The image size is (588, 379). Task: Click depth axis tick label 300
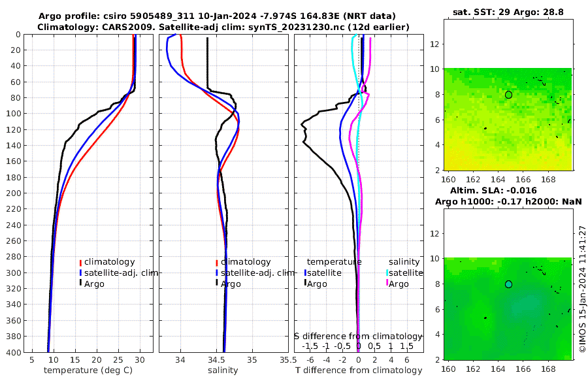[x=14, y=272]
